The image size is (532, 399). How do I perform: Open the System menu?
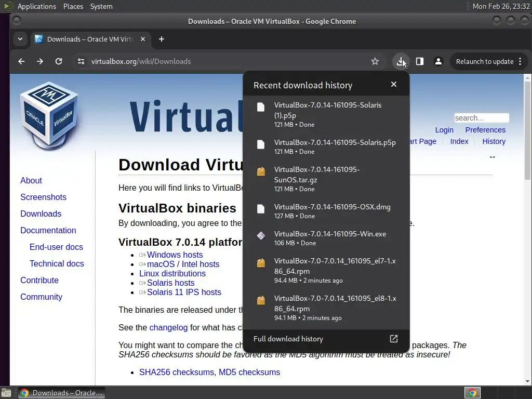click(x=101, y=6)
